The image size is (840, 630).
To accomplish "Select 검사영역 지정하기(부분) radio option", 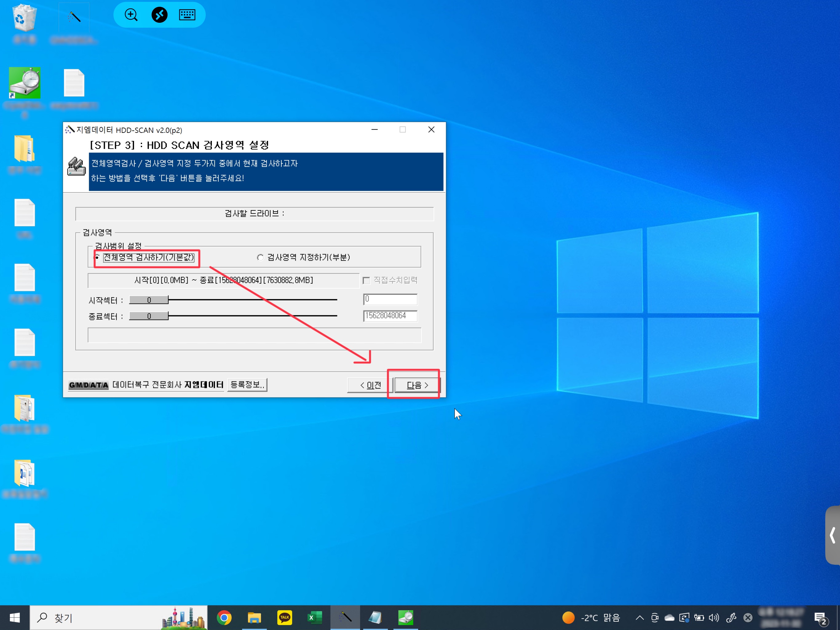I will 260,257.
